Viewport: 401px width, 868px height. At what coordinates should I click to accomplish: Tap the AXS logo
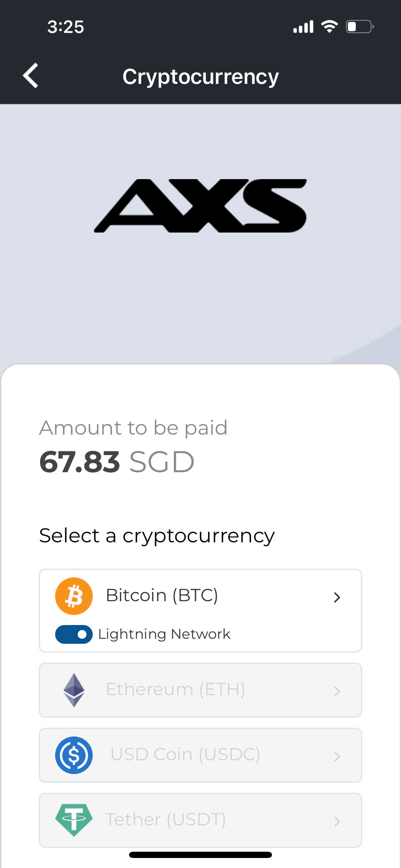(x=200, y=206)
